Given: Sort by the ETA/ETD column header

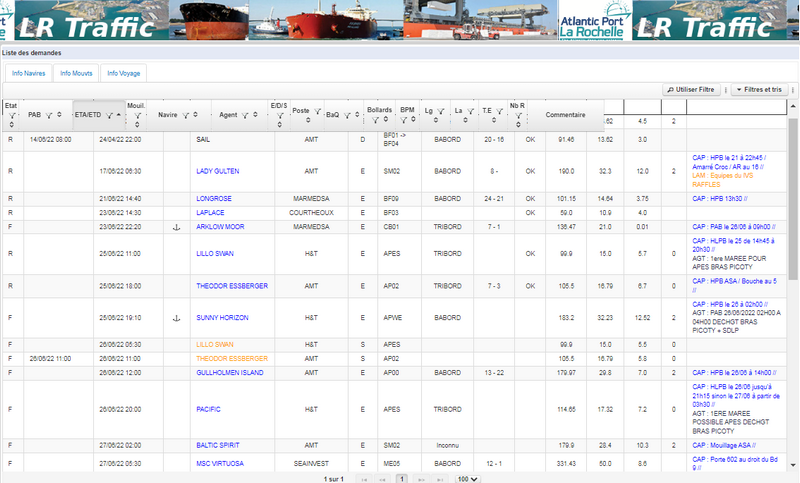Looking at the screenshot, I should point(87,115).
